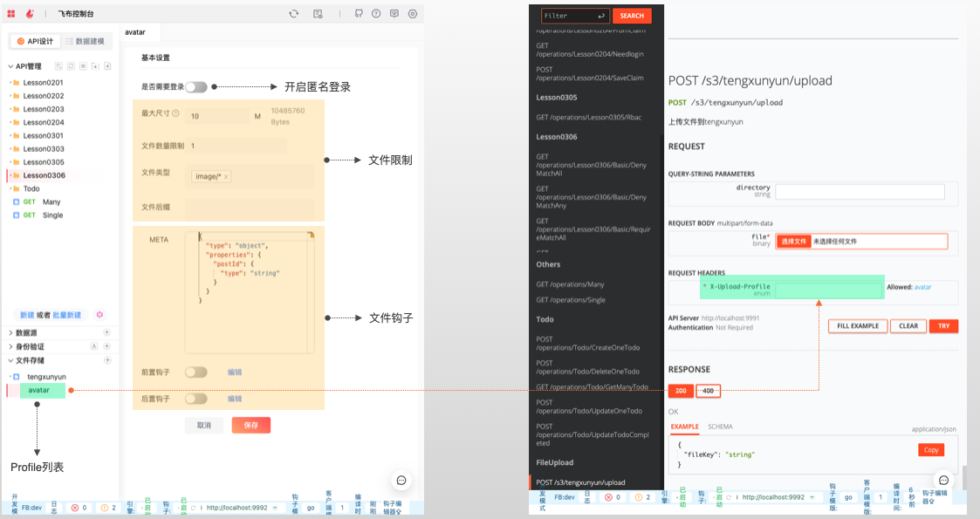Open the chat bubble icon in left window

click(401, 481)
